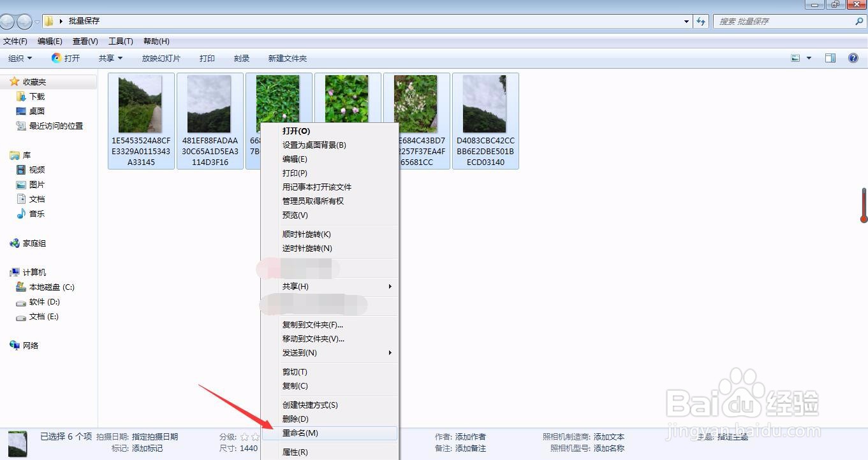The height and width of the screenshot is (460, 868).
Task: Click 放映幻灯片 in toolbar
Action: 161,58
